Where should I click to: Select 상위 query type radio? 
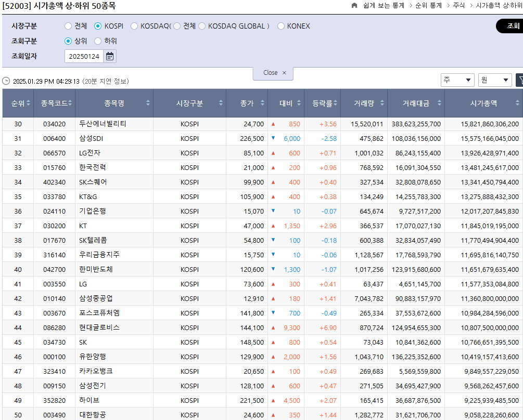pyautogui.click(x=68, y=41)
